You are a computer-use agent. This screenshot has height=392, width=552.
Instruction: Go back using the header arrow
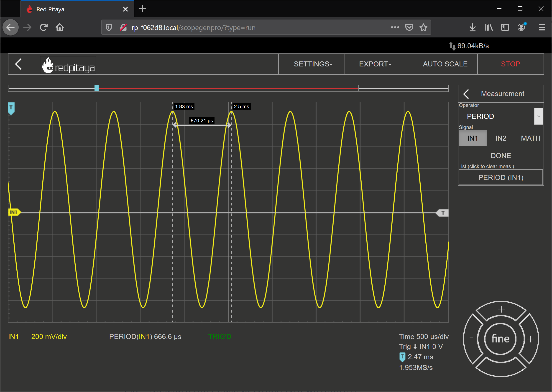point(18,64)
